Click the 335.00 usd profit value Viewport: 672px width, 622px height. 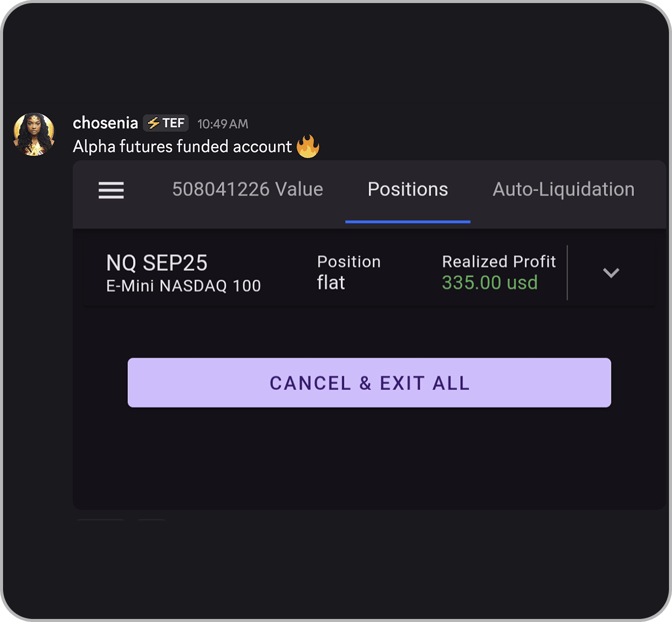[x=489, y=283]
